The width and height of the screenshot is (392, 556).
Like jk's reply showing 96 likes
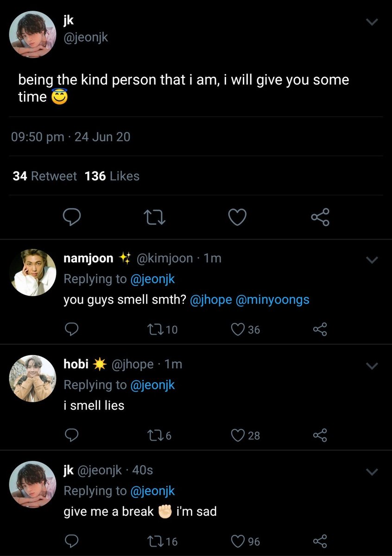245,541
